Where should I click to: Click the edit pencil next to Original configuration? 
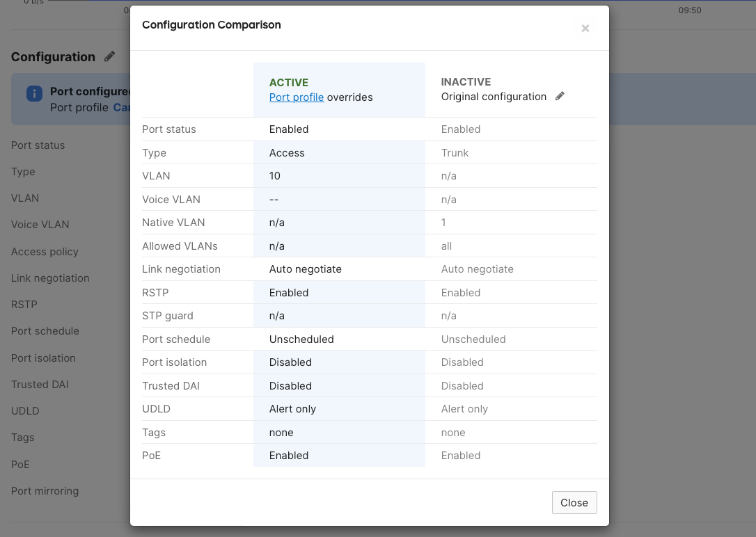tap(560, 97)
